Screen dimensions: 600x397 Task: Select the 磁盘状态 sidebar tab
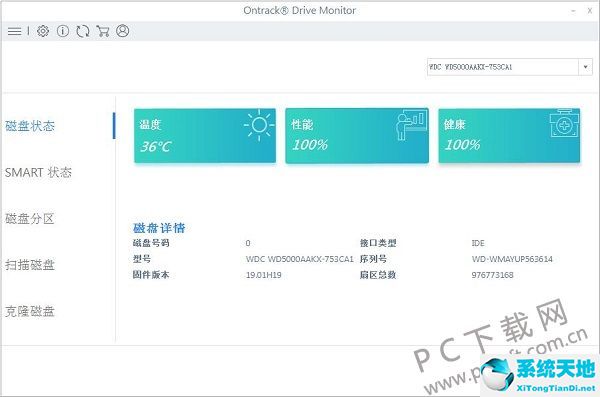tap(30, 126)
